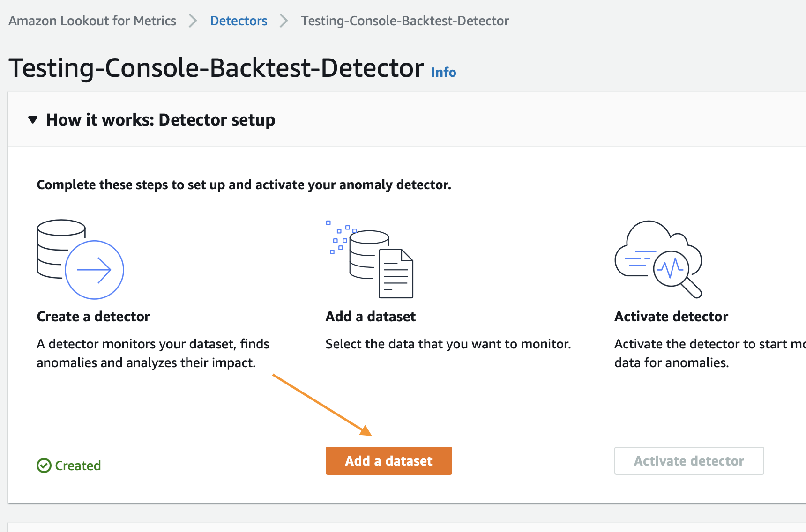Viewport: 806px width, 532px height.
Task: Open the Info link beside the title
Action: coord(443,72)
